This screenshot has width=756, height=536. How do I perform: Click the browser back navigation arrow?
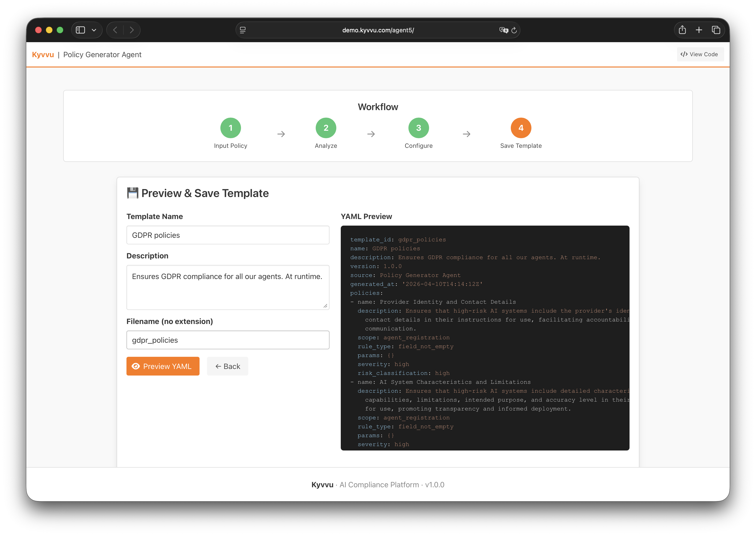click(x=115, y=30)
